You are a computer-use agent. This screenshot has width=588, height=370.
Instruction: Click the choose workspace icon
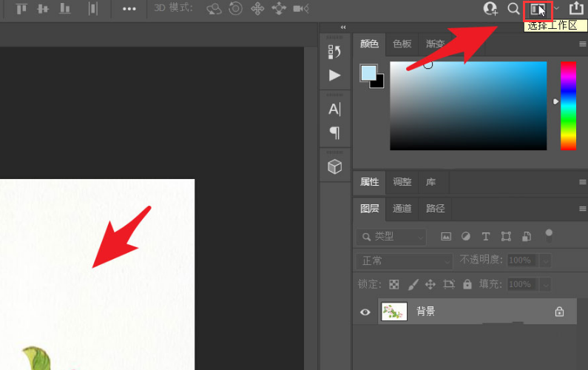[x=538, y=10]
